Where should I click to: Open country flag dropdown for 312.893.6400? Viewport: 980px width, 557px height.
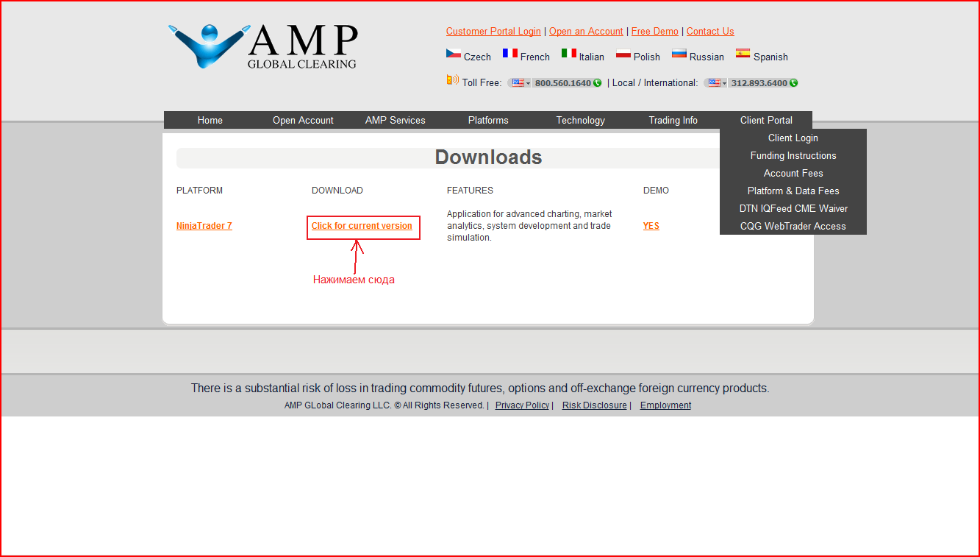click(x=715, y=83)
